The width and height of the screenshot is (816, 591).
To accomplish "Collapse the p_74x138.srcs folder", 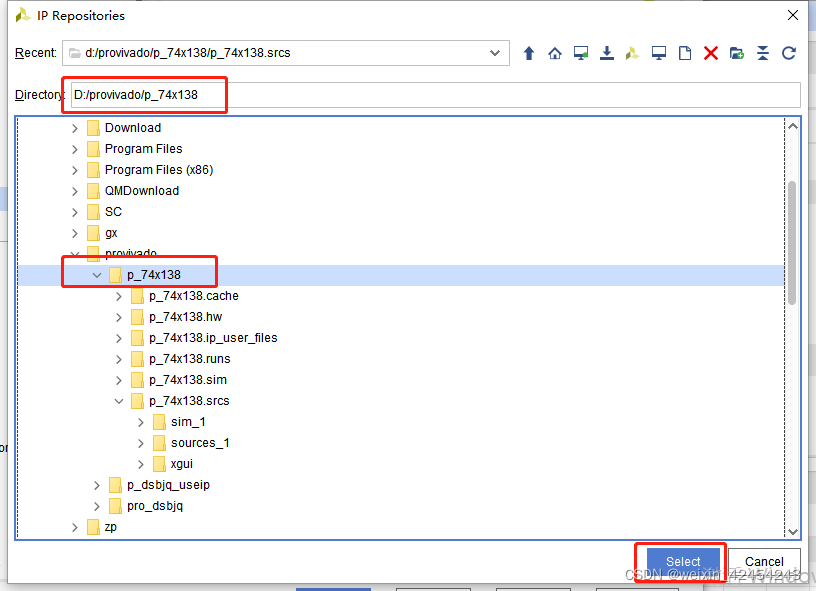I will (x=119, y=401).
